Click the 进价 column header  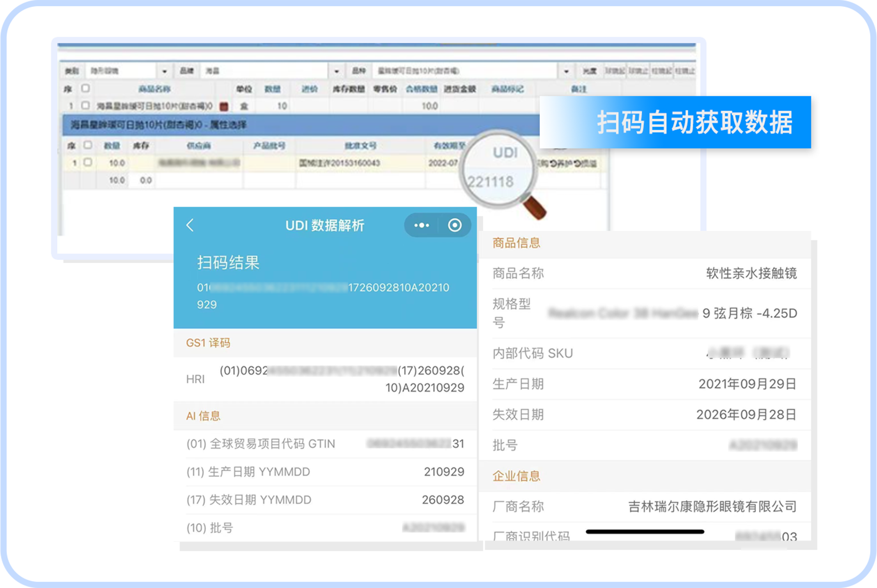click(309, 89)
